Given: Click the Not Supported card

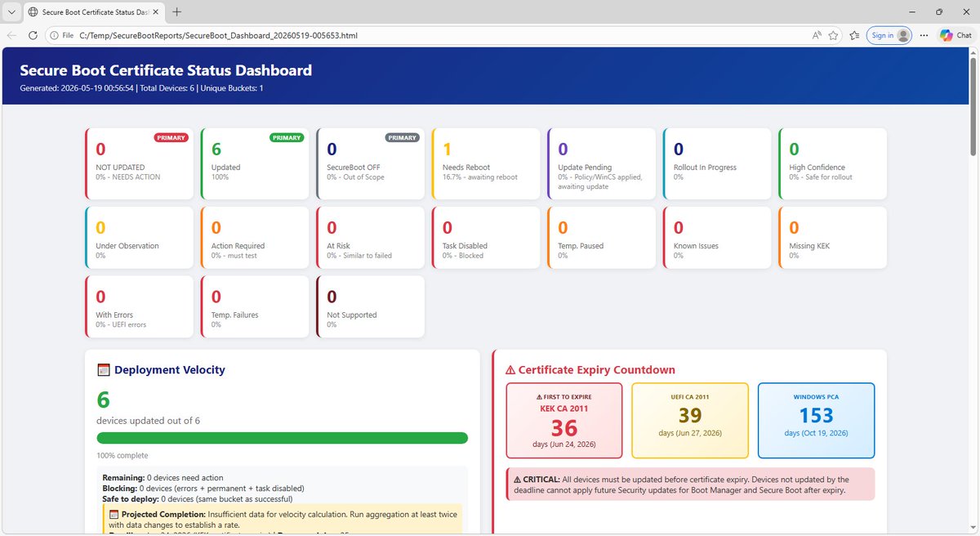Looking at the screenshot, I should (371, 306).
